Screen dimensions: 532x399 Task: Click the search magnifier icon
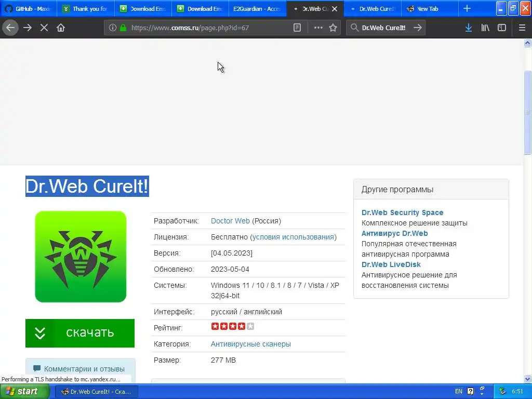354,28
